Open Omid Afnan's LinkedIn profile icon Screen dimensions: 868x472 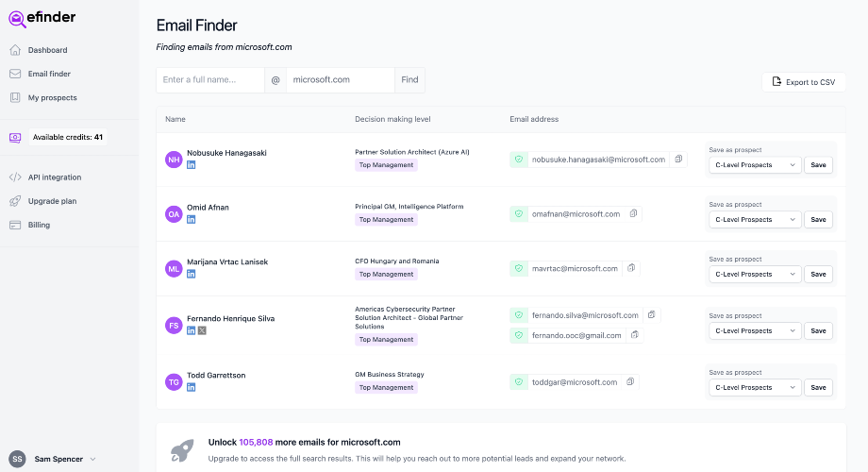pyautogui.click(x=191, y=219)
